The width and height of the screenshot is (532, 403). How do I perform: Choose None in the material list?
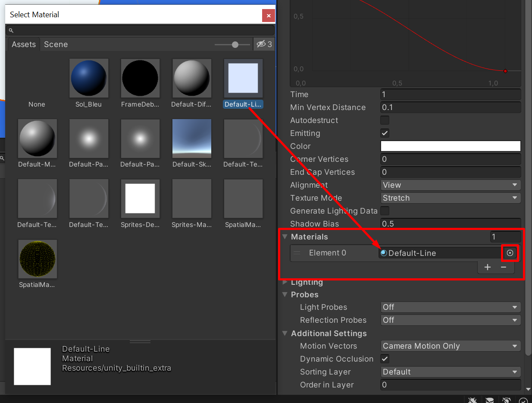[37, 104]
